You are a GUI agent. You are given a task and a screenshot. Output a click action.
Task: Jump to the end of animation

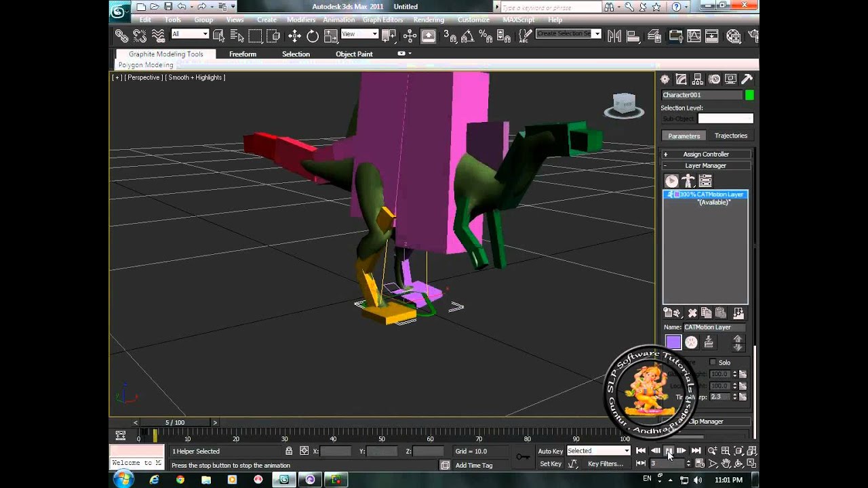tap(696, 451)
